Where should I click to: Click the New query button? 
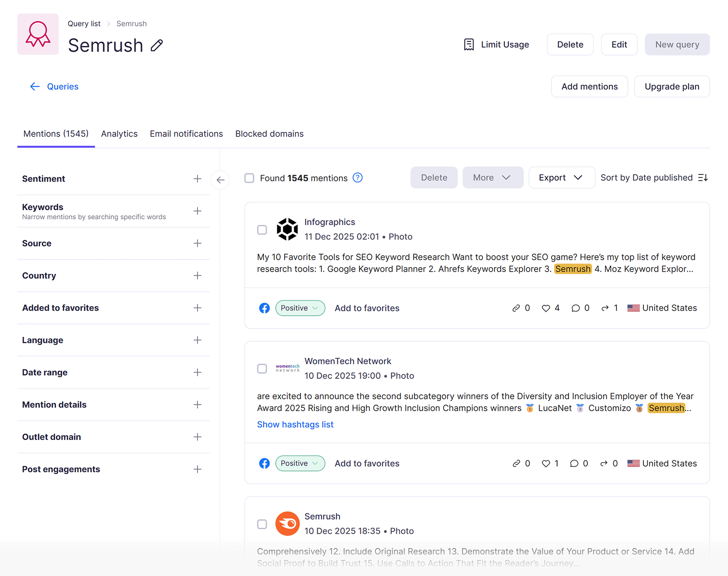click(x=677, y=44)
